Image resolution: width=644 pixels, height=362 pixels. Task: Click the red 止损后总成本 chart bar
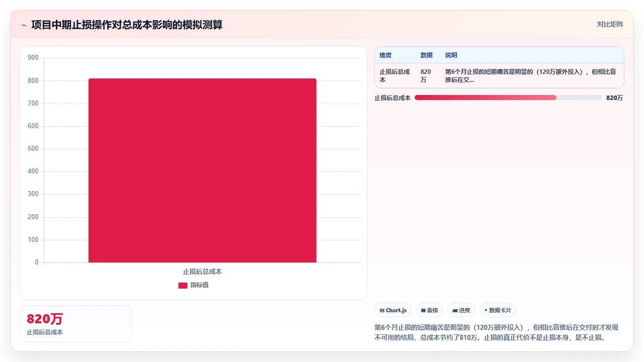coord(202,170)
